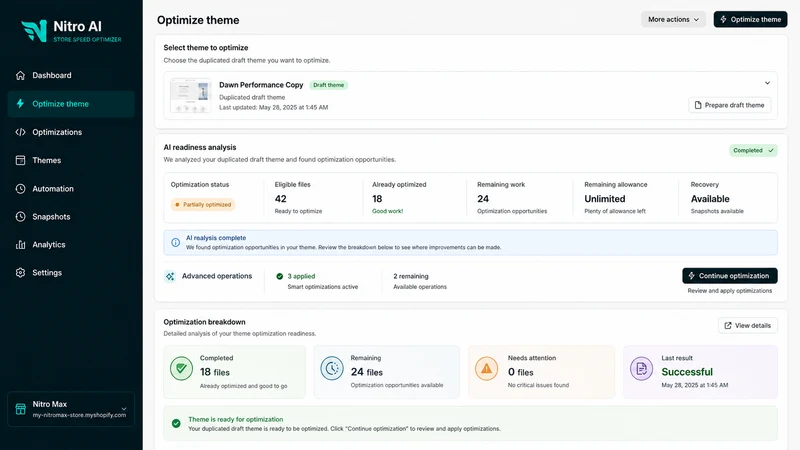The image size is (800, 450).
Task: Open the Themes section
Action: pos(71,160)
